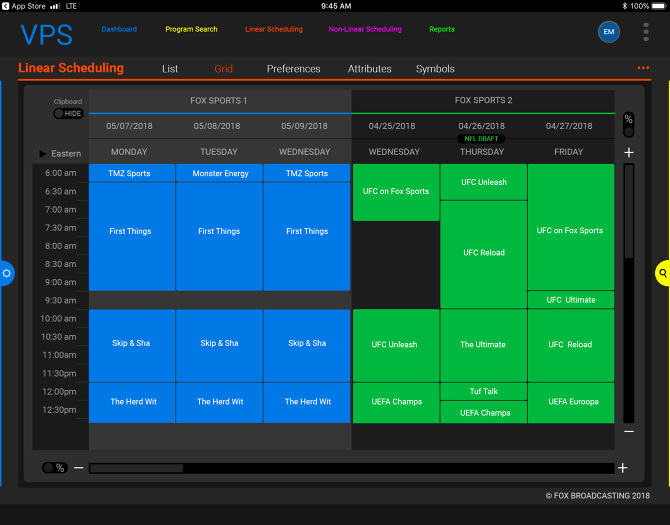Click the vertical scrollbar thumb
670x525 pixels.
629,212
